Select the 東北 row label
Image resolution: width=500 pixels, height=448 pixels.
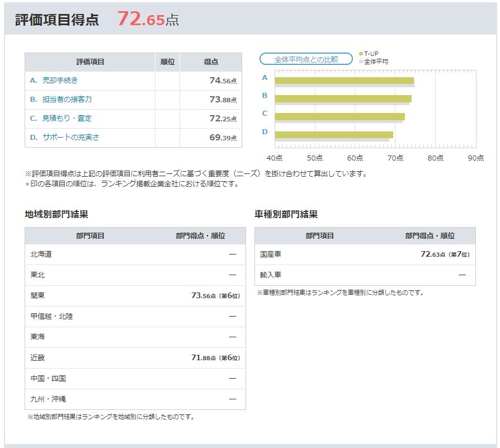37,275
